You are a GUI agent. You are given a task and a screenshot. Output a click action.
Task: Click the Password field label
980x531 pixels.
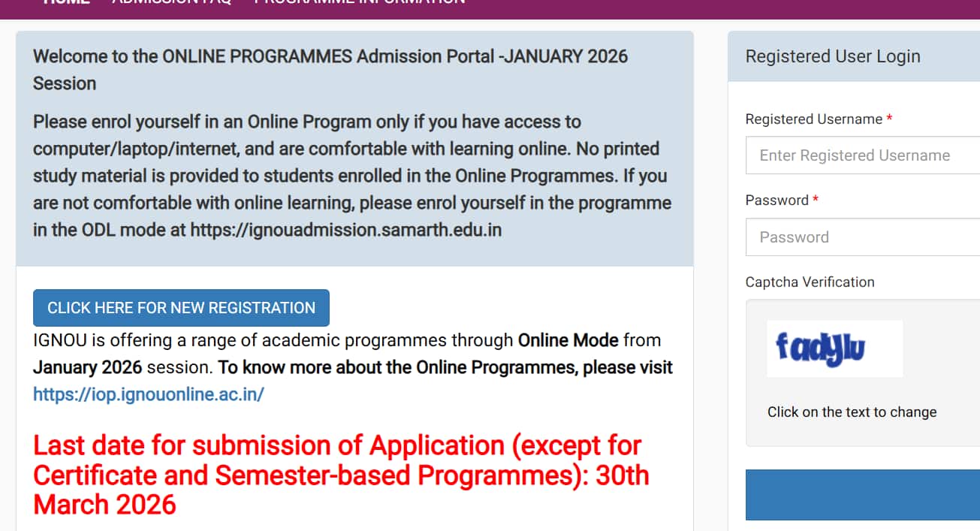776,201
